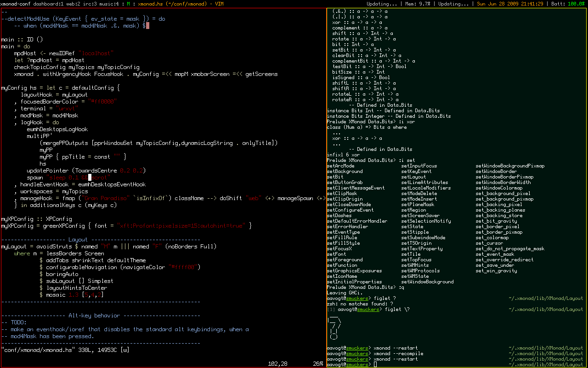This screenshot has width=588, height=368.
Task: Click the "set_cursor" completion entry
Action: coord(489,243)
